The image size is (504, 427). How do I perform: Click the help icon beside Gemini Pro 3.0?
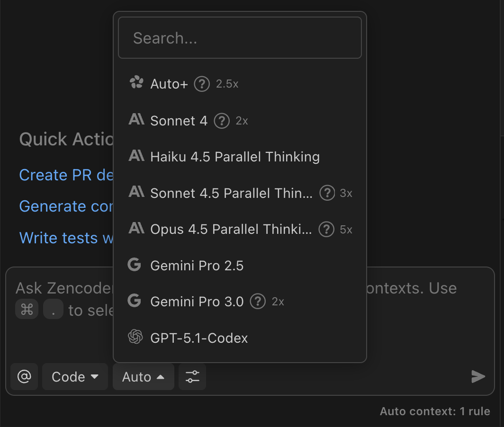[258, 301]
